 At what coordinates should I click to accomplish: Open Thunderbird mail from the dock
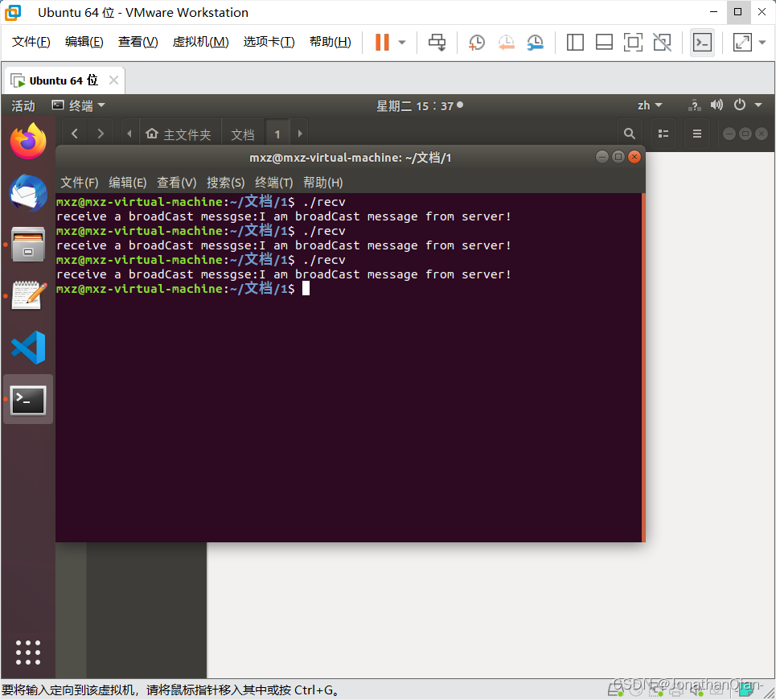(x=28, y=193)
